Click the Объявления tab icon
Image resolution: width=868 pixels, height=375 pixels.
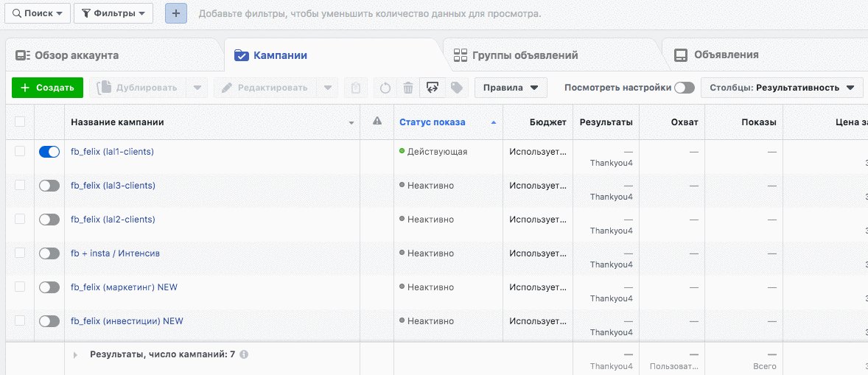(x=680, y=55)
